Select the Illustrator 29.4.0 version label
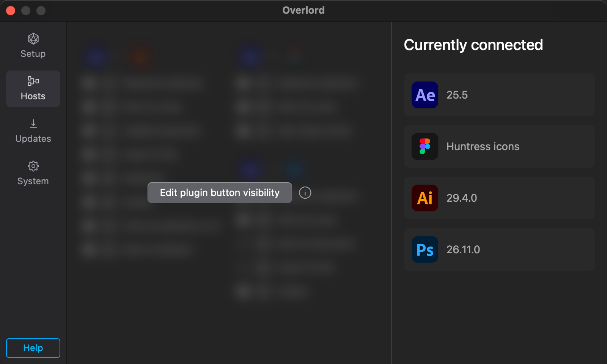This screenshot has height=364, width=607. tap(462, 198)
